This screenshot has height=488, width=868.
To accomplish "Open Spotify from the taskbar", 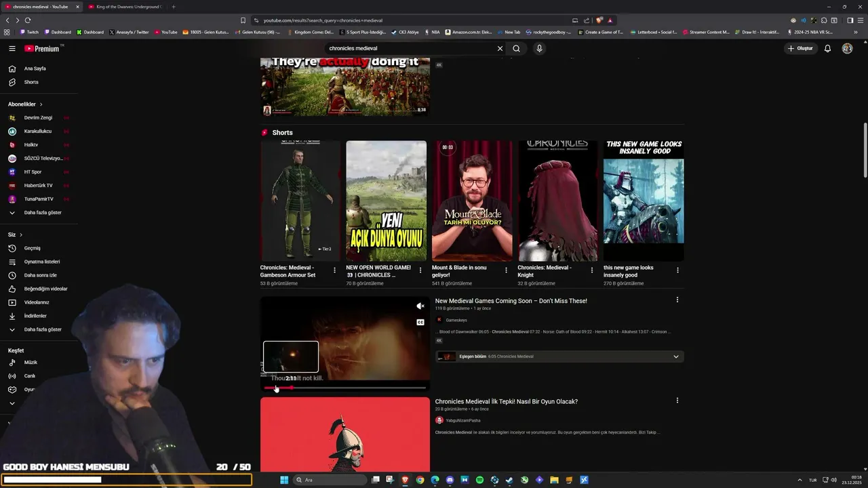I will [479, 480].
